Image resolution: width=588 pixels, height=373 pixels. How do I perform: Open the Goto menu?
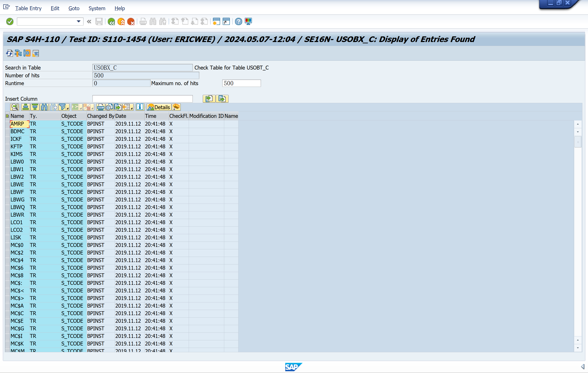74,8
